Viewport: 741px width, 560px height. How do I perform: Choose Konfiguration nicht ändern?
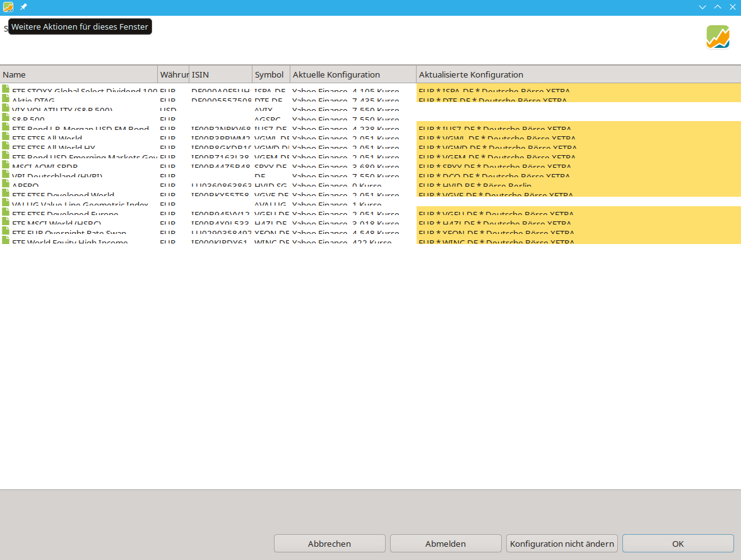(x=562, y=544)
